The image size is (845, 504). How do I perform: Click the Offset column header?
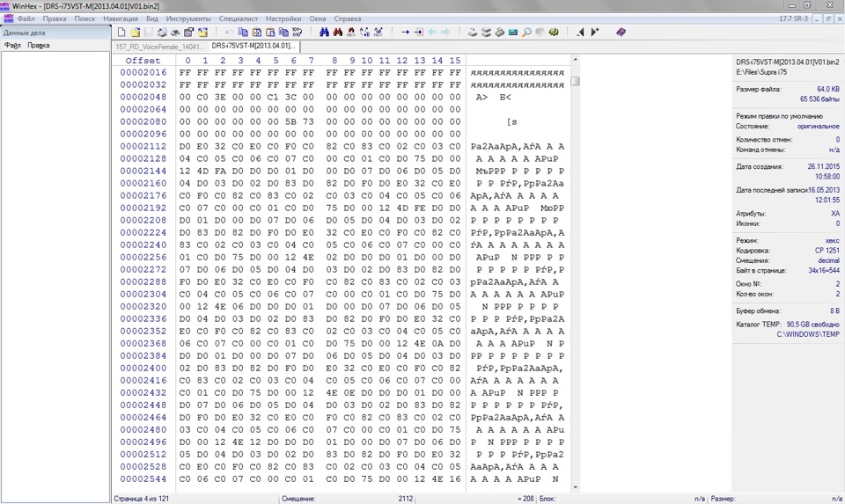point(143,61)
